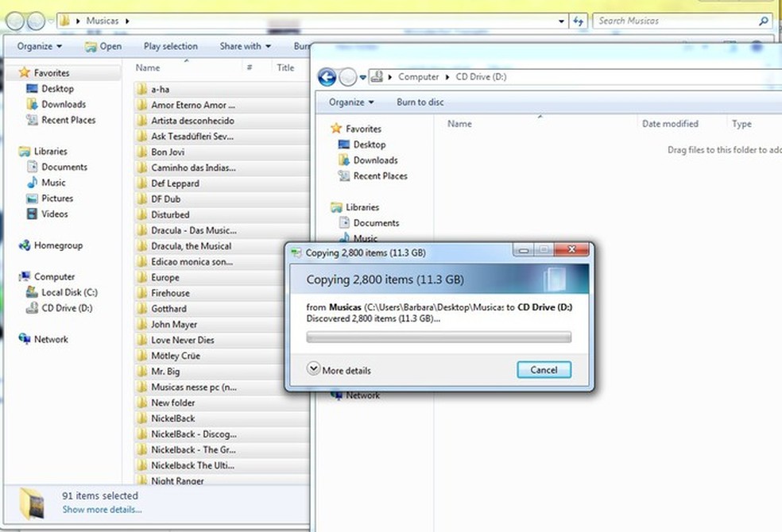The height and width of the screenshot is (532, 782).
Task: Click Musicas breadcrumb in address bar
Action: click(x=103, y=21)
